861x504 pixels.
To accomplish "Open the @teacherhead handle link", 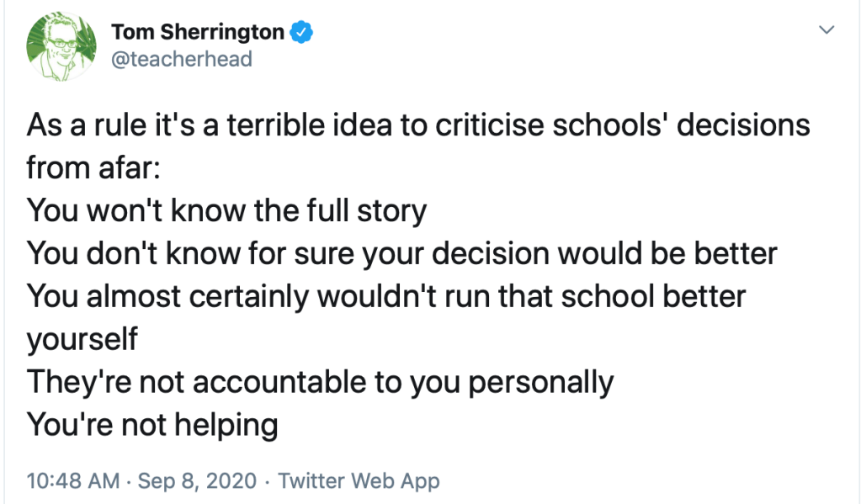I will 181,60.
